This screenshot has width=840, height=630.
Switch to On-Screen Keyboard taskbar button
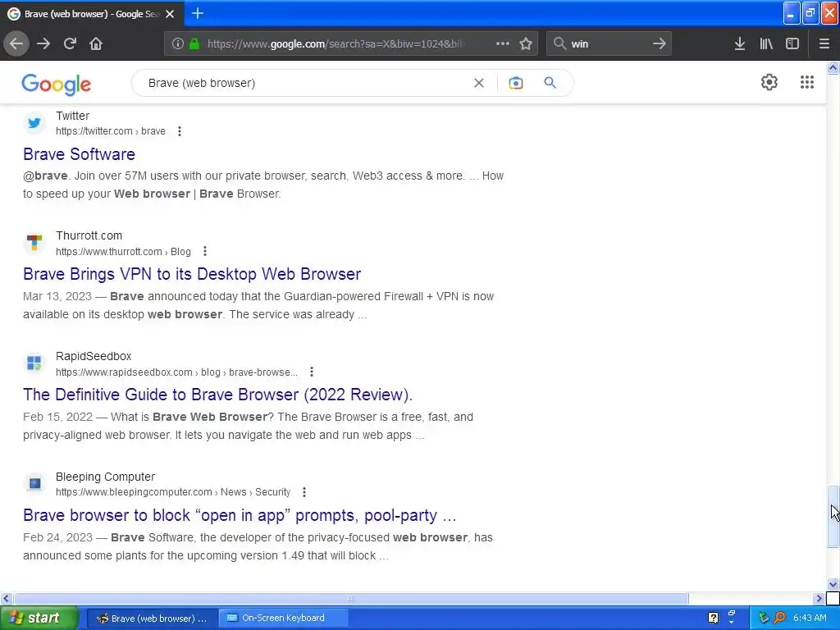pos(283,619)
